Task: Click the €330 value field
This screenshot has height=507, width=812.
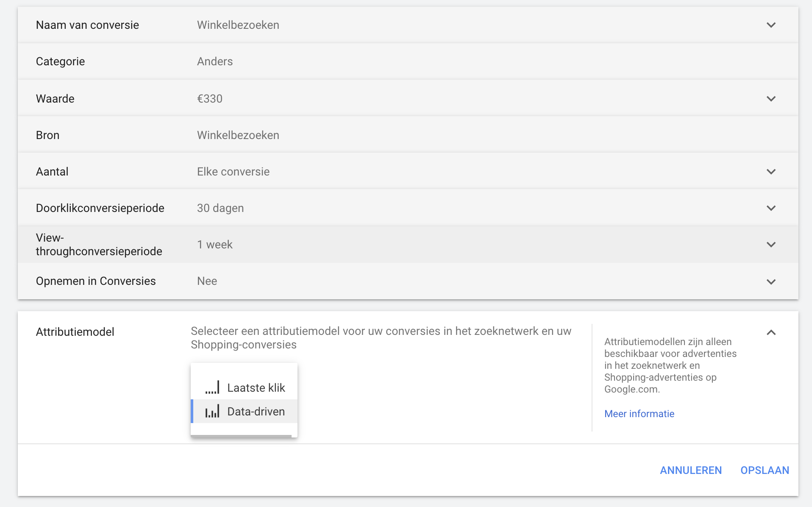Action: pyautogui.click(x=210, y=99)
